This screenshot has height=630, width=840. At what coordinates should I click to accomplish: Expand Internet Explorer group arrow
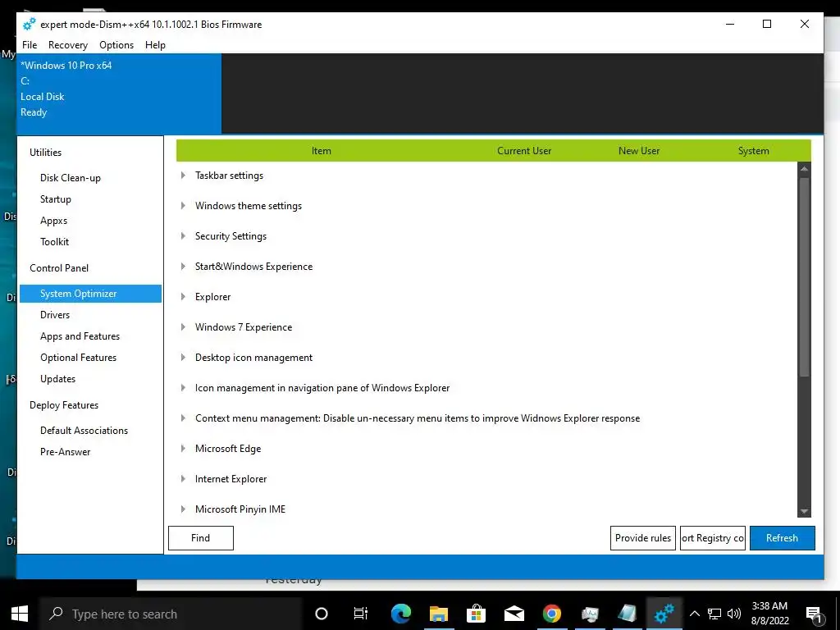[x=183, y=479]
